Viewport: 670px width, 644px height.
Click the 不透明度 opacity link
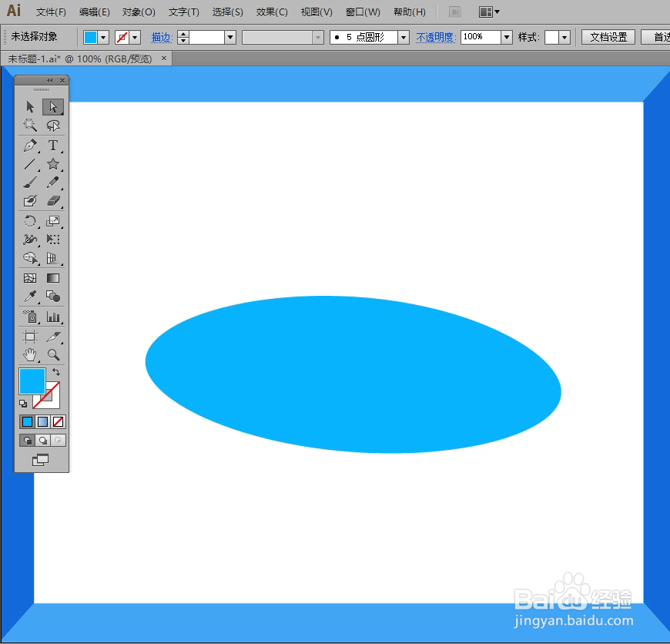pos(436,38)
